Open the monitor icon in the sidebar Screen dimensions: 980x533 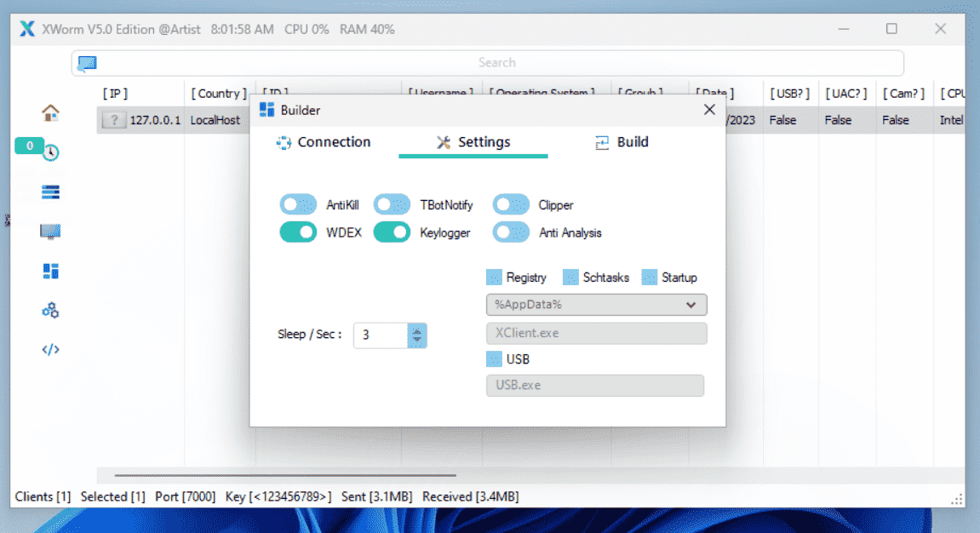[50, 232]
